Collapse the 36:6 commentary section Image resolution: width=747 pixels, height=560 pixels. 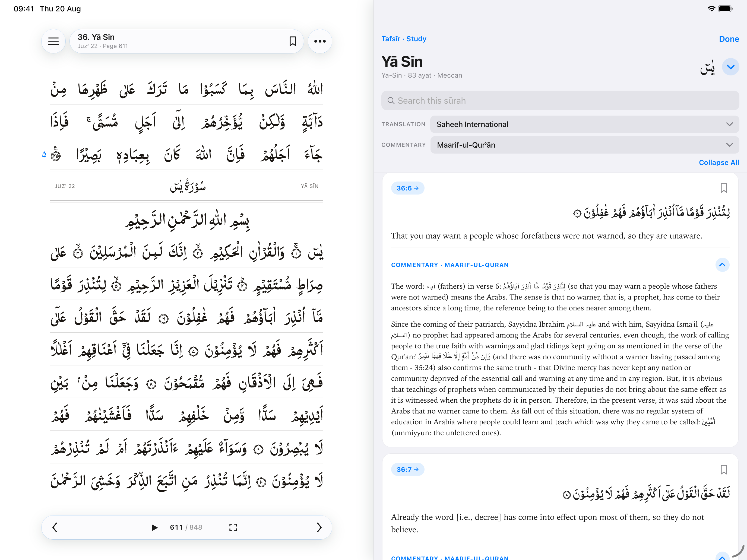(722, 265)
